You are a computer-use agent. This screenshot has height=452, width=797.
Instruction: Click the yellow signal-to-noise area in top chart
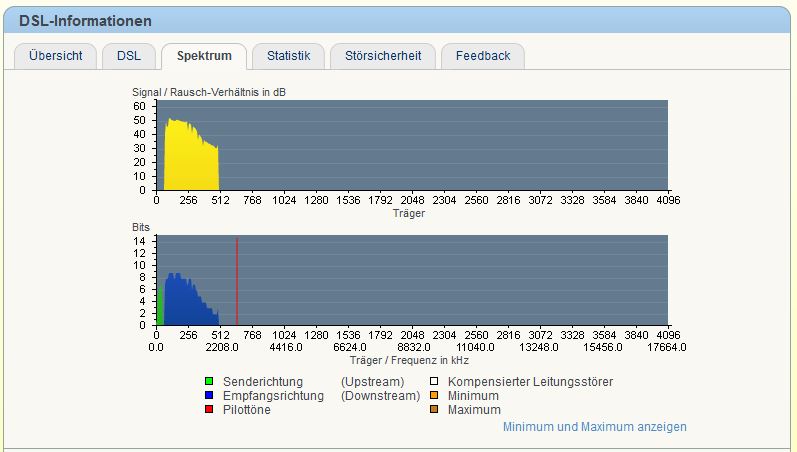(190, 160)
